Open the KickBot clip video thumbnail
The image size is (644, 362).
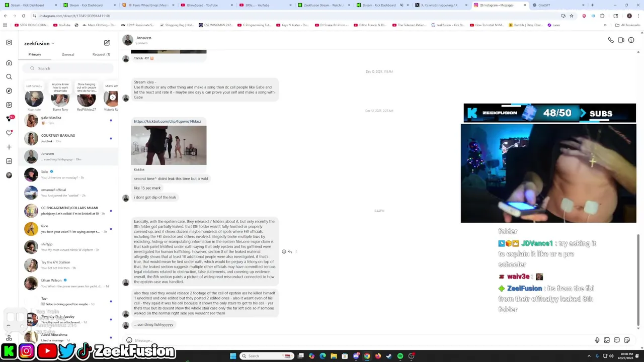pyautogui.click(x=169, y=145)
